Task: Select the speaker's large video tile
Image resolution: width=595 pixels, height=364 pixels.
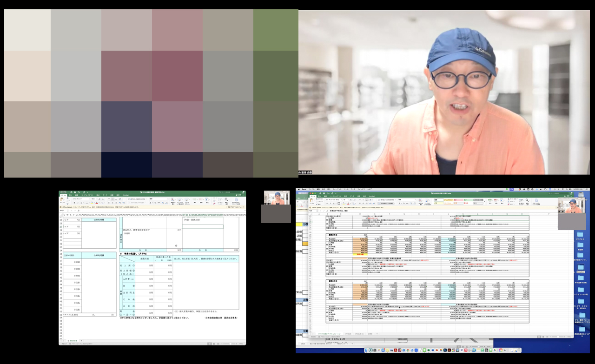Action: tap(444, 92)
